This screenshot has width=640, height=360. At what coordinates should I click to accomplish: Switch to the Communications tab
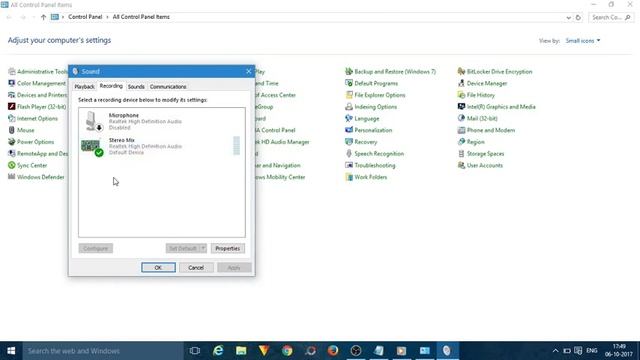point(168,87)
